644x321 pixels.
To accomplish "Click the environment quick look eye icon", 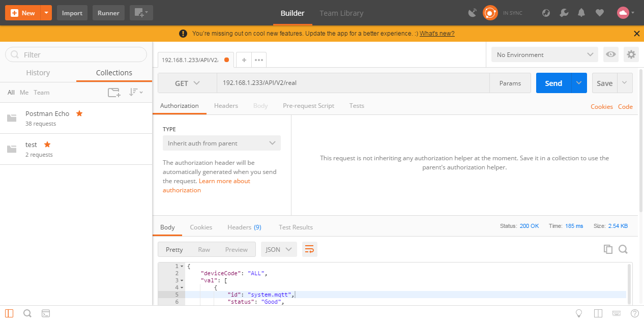I will tap(610, 54).
